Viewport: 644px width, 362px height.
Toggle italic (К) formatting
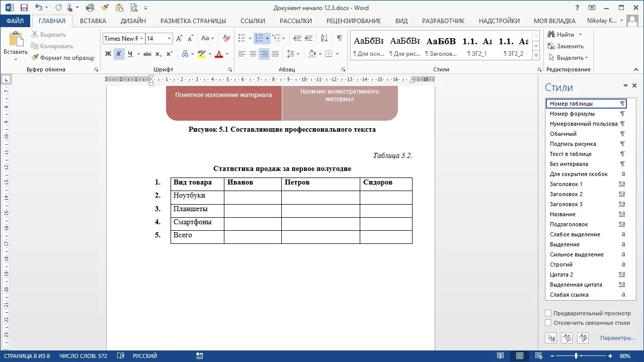coord(119,54)
